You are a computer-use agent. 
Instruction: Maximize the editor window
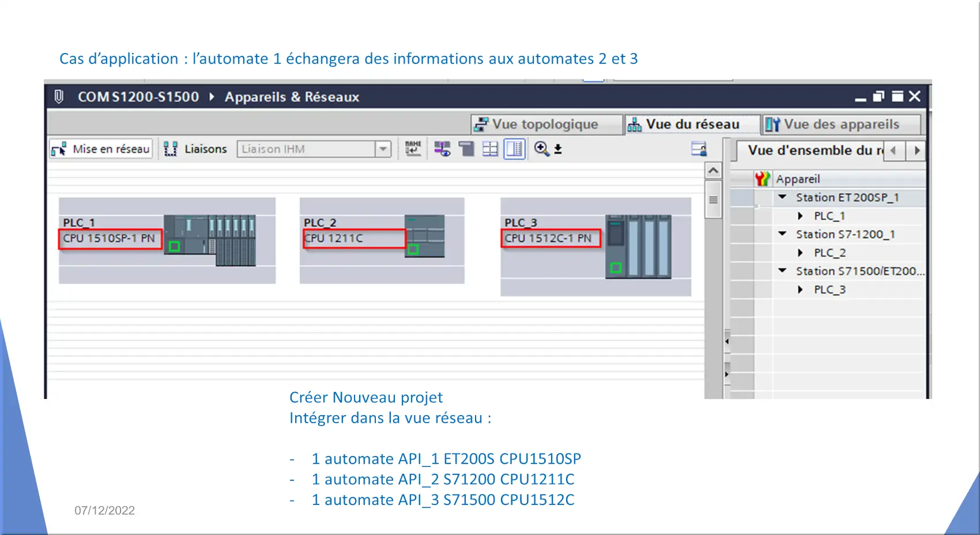click(897, 96)
